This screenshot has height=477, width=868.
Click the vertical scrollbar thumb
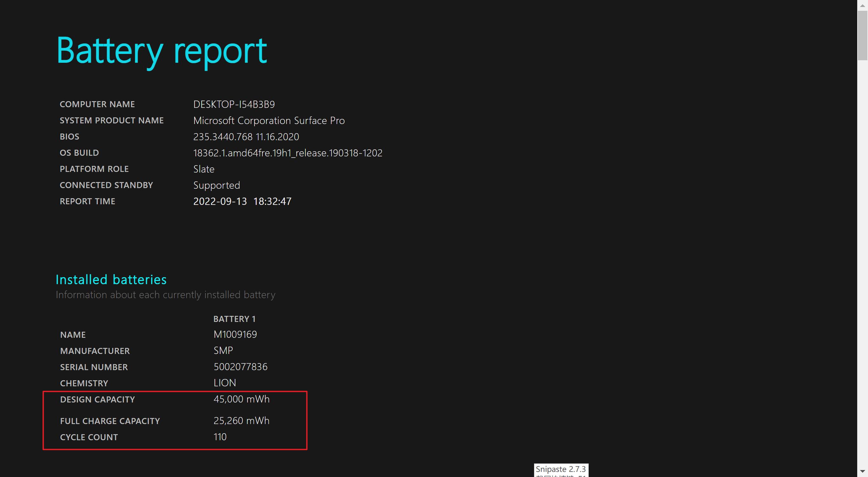click(862, 35)
